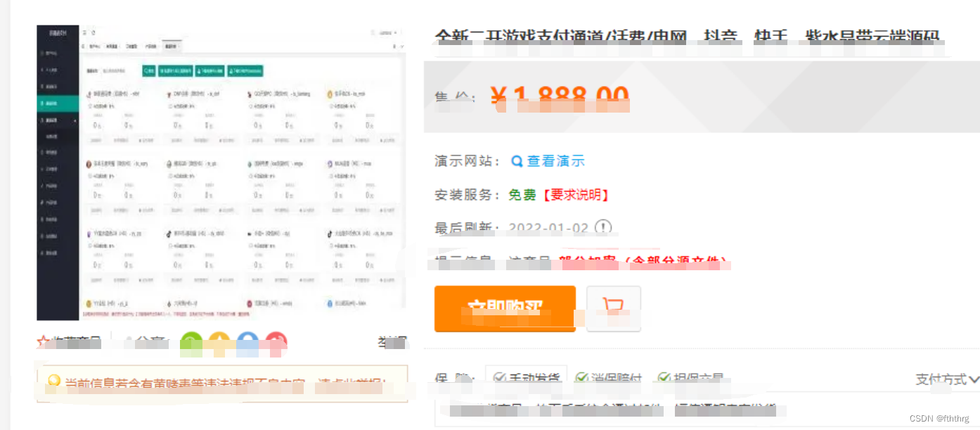
Task: Open the product screenshot thumbnail
Action: (x=221, y=172)
